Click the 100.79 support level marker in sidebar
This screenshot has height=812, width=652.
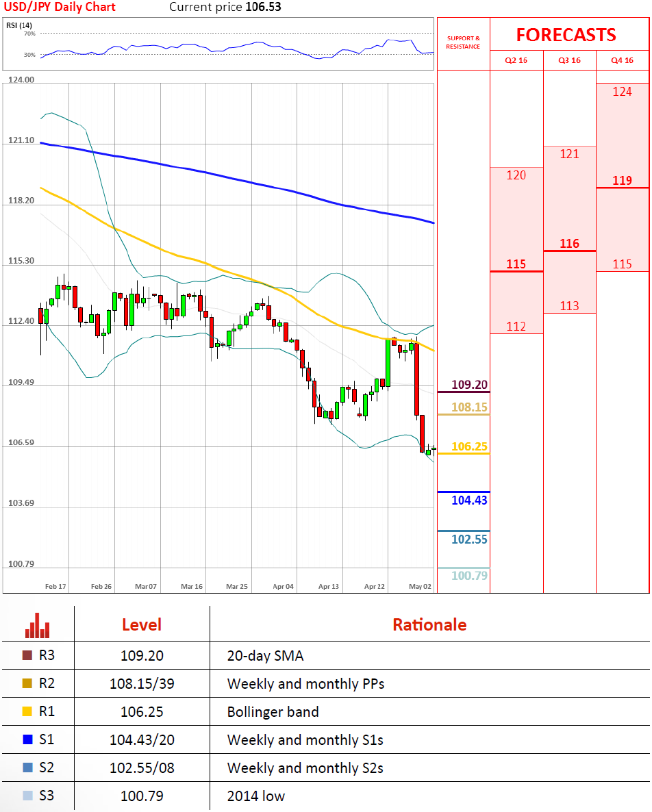[x=469, y=576]
